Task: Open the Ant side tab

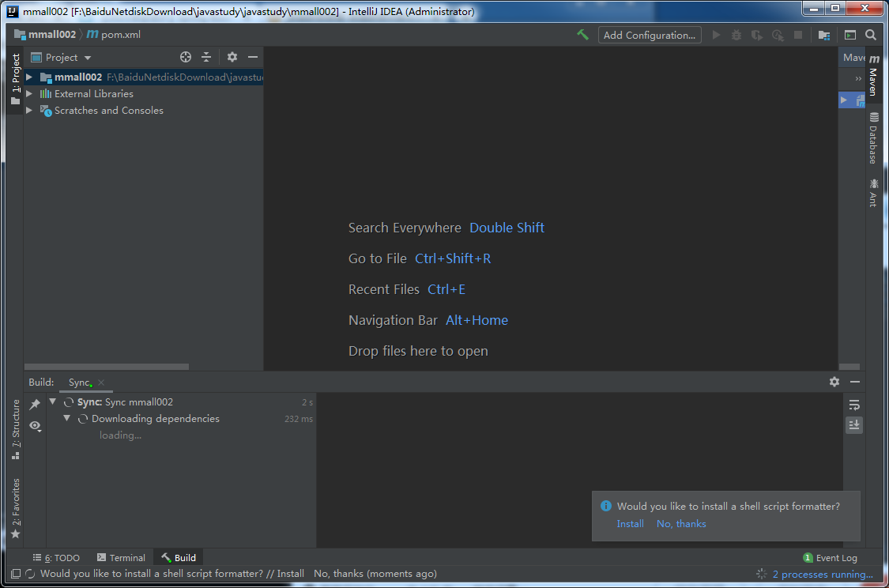Action: 874,193
